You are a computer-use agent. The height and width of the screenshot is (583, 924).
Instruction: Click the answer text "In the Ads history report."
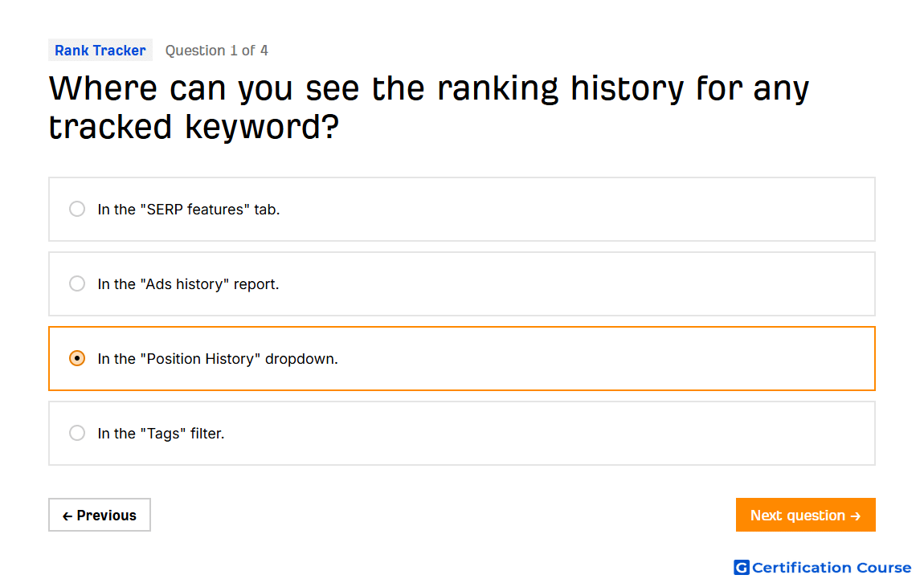(x=188, y=284)
